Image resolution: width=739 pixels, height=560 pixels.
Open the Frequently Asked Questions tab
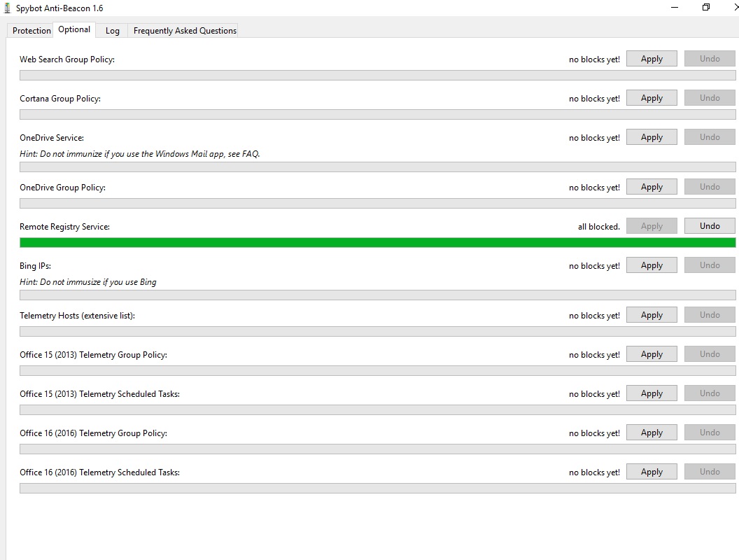tap(185, 31)
